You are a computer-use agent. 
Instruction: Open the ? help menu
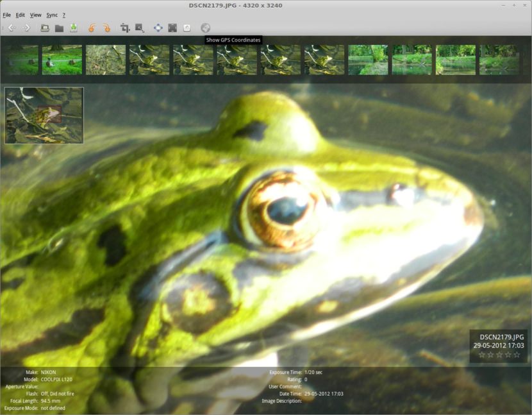tap(64, 15)
